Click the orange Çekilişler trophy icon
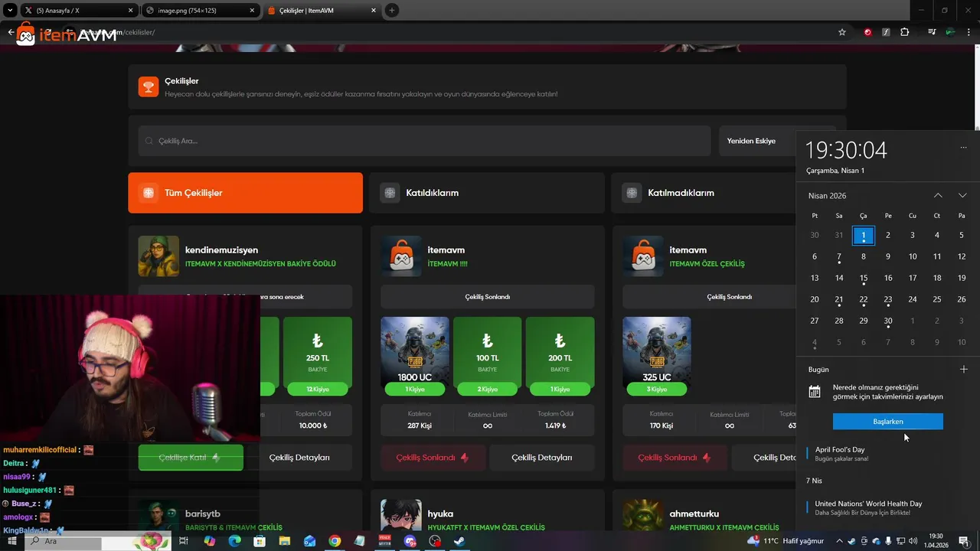980x551 pixels. [x=149, y=86]
